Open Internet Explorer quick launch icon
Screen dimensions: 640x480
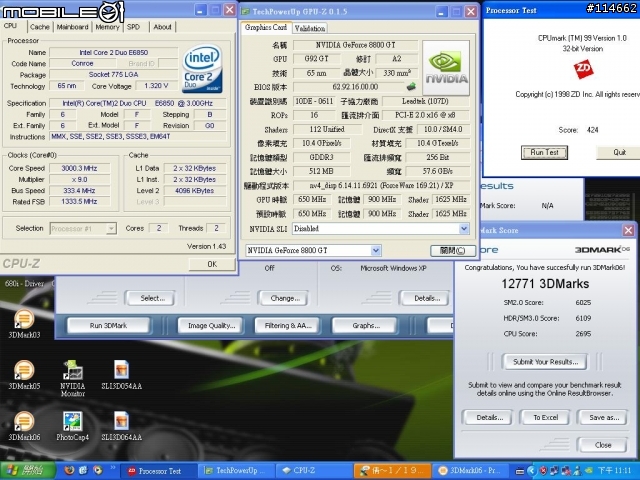83,471
